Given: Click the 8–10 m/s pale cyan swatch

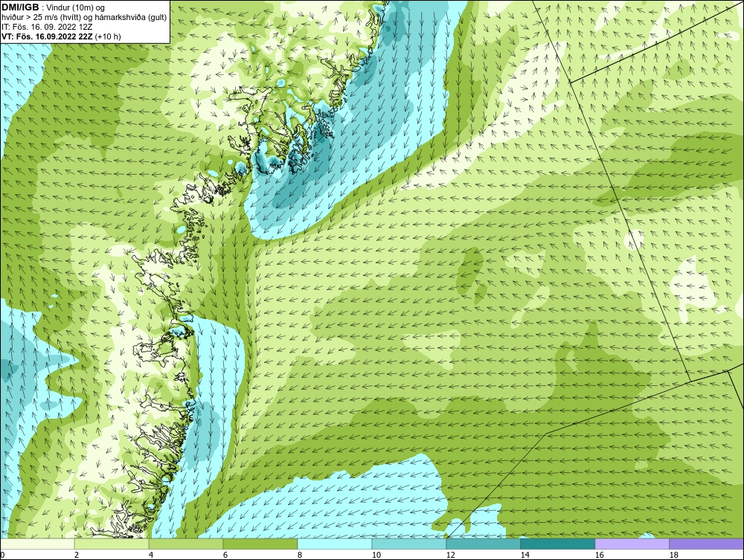Looking at the screenshot, I should (x=335, y=544).
